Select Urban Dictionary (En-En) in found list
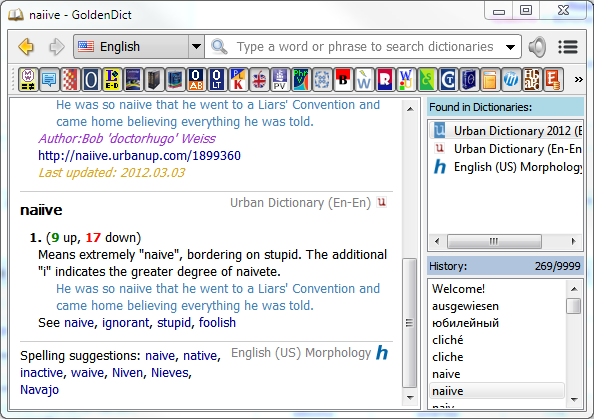Image resolution: width=594 pixels, height=419 pixels. [x=506, y=149]
